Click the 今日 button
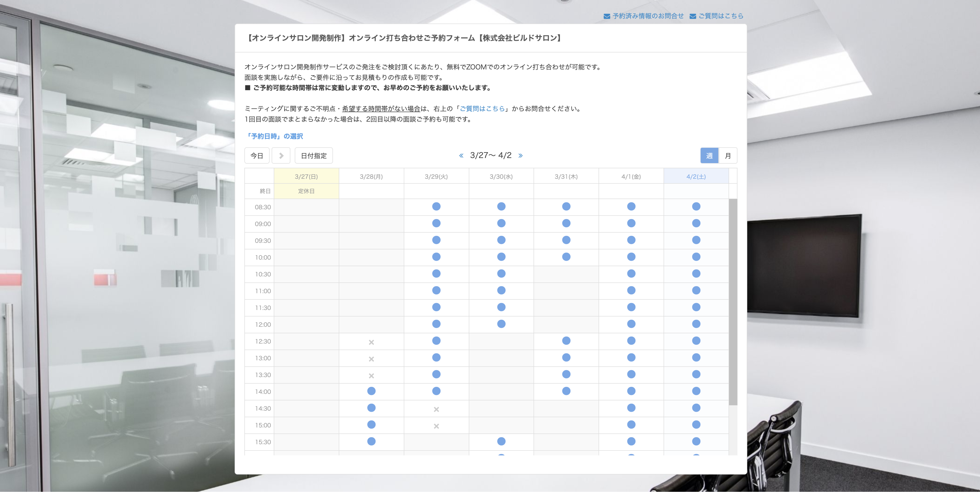Image resolution: width=980 pixels, height=492 pixels. 257,155
